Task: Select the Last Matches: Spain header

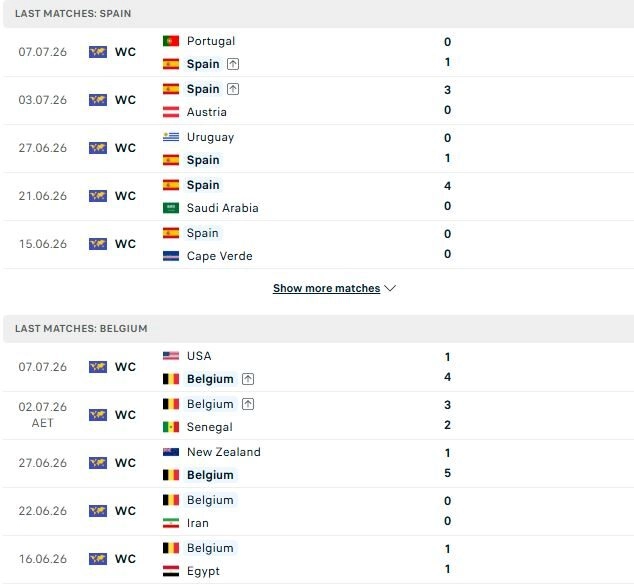Action: pos(73,13)
